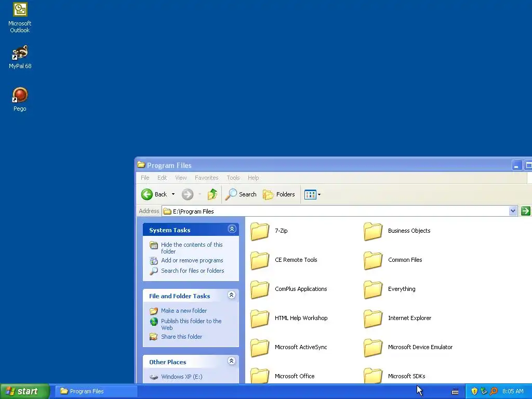Click the orange magnifier tray icon

click(x=494, y=391)
